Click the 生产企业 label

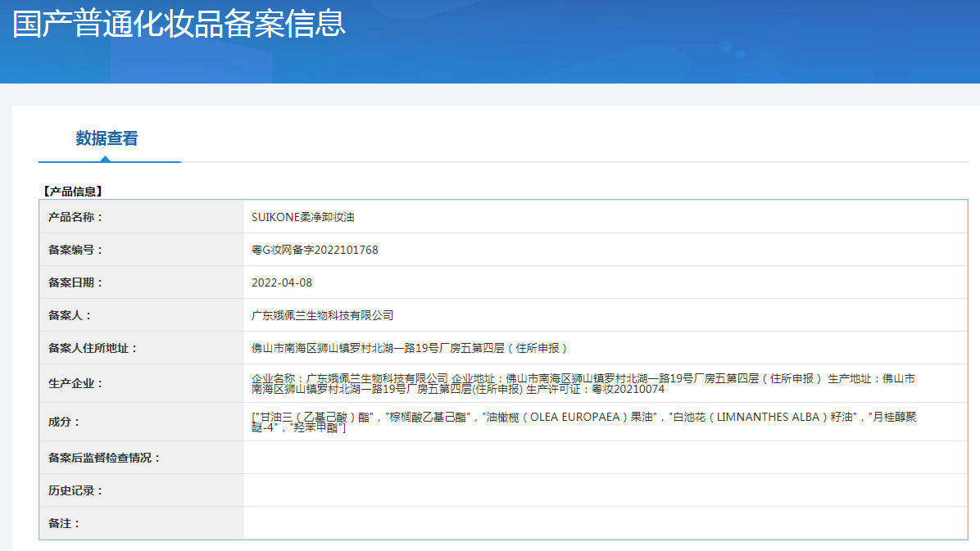click(75, 384)
